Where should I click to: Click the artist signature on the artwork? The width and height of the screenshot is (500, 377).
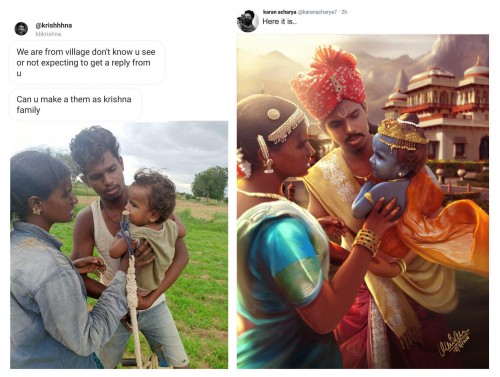coord(454,343)
